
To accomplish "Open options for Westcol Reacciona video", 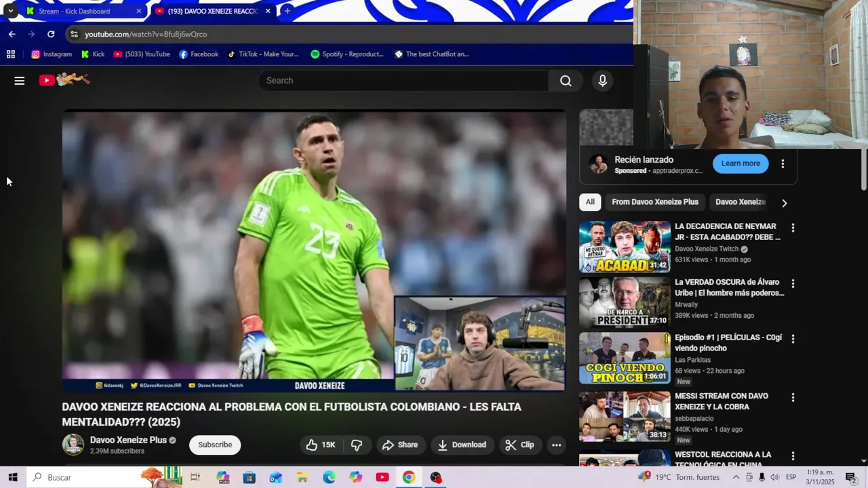I will point(793,456).
